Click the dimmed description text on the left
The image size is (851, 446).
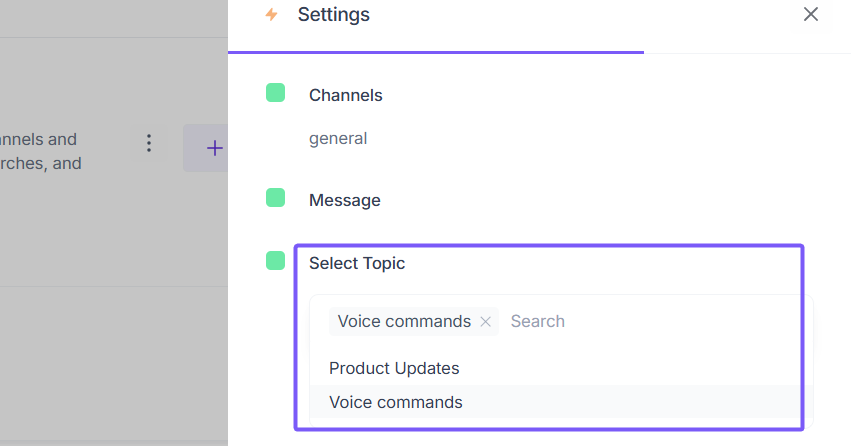pos(40,151)
